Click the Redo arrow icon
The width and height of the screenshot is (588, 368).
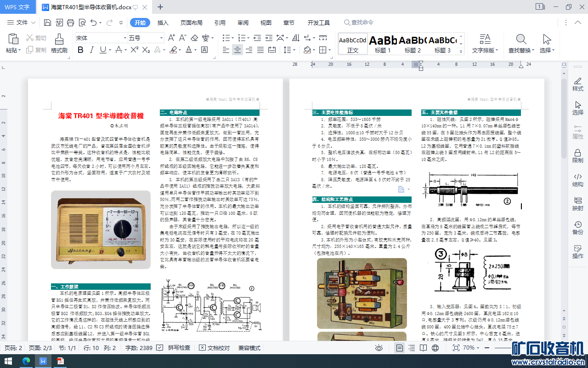tap(109, 23)
